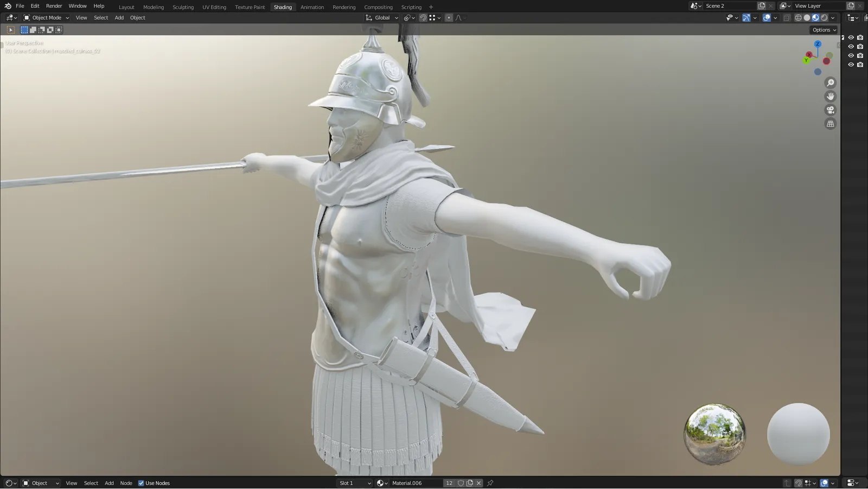Screen dimensions: 868x489
Task: Open the Slot 1 material slot dropdown
Action: [355, 483]
